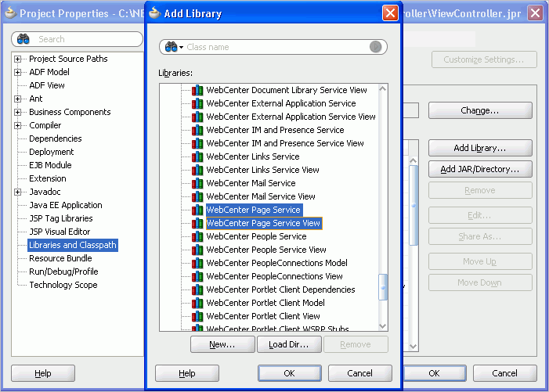Click libraries list scrollbar up arrow
The width and height of the screenshot is (549, 392).
click(383, 89)
